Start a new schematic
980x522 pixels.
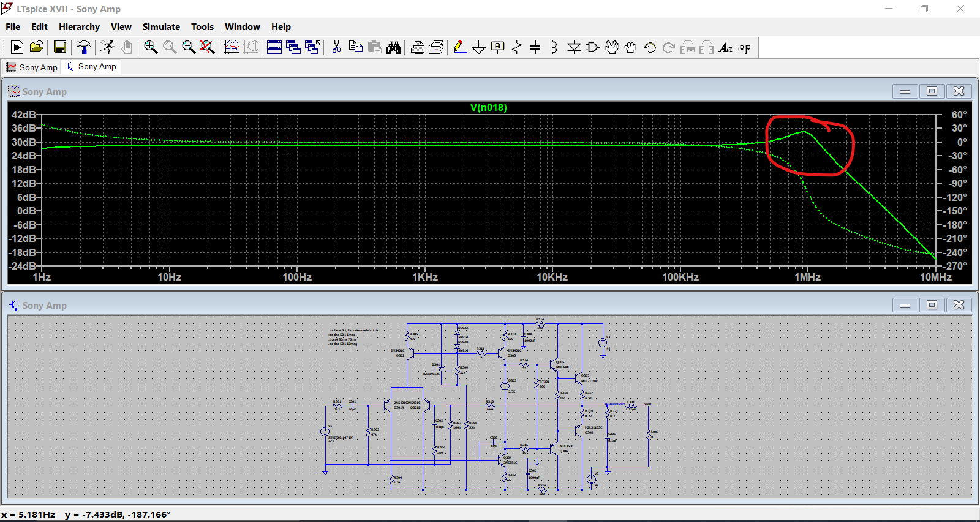click(17, 47)
